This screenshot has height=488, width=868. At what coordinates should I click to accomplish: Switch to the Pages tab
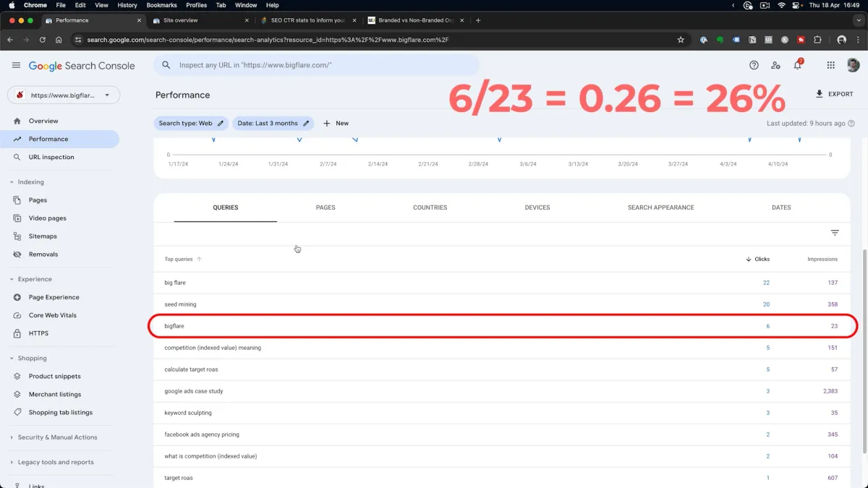click(x=325, y=207)
